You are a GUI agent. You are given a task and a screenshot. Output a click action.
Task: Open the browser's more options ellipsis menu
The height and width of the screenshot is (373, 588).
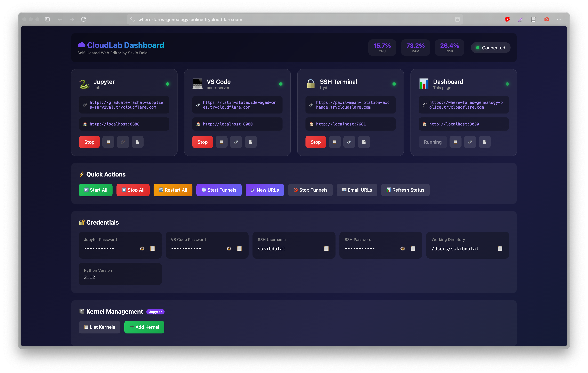point(559,19)
